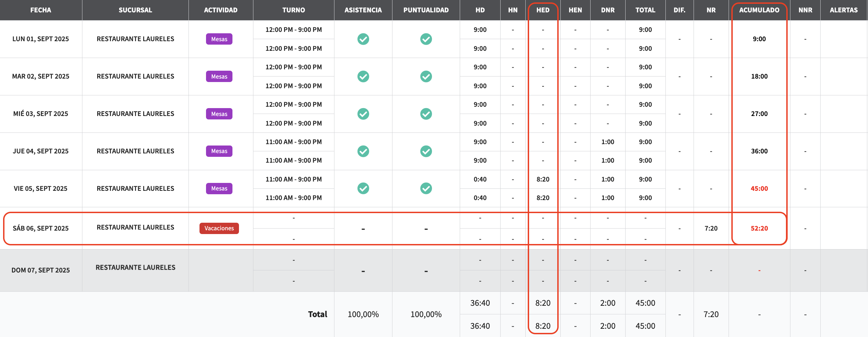Click the SÁB 06, SEPT 2025 date cell

coord(41,228)
